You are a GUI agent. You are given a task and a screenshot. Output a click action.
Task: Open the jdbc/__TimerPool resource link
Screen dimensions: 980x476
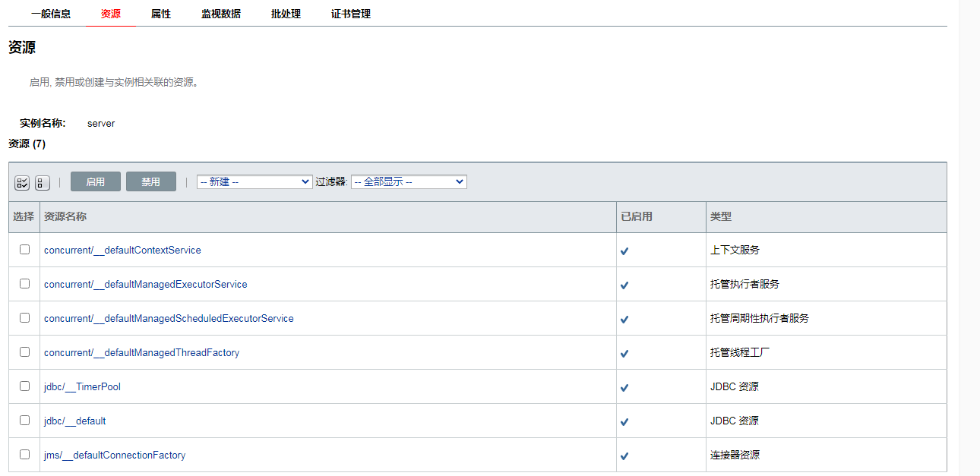(x=82, y=386)
